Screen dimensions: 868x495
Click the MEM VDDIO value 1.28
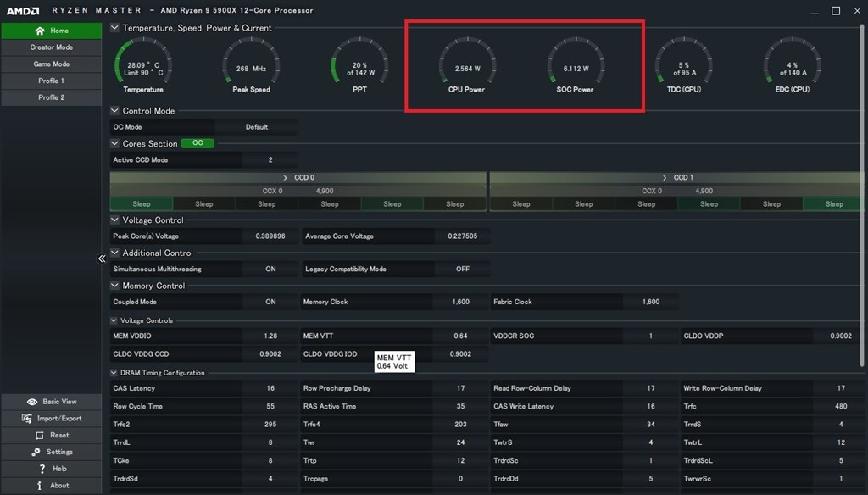270,336
